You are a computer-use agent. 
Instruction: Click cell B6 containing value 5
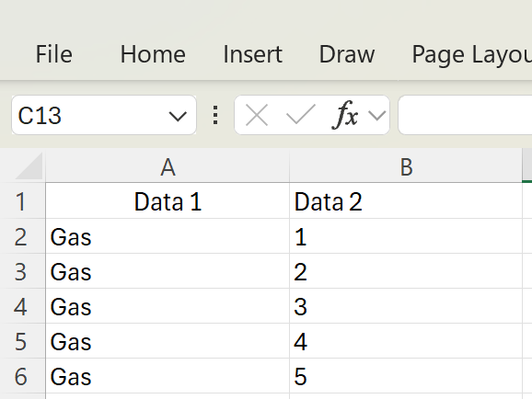point(406,376)
